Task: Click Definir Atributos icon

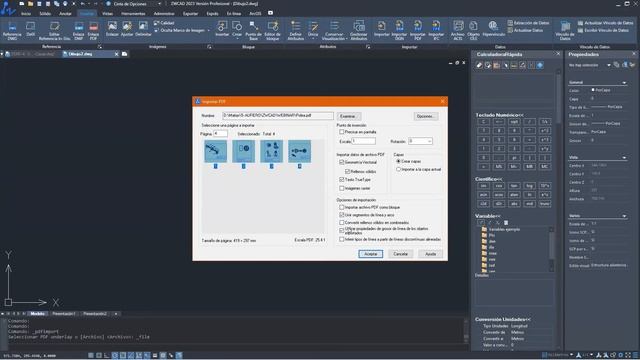Action: pyautogui.click(x=296, y=31)
